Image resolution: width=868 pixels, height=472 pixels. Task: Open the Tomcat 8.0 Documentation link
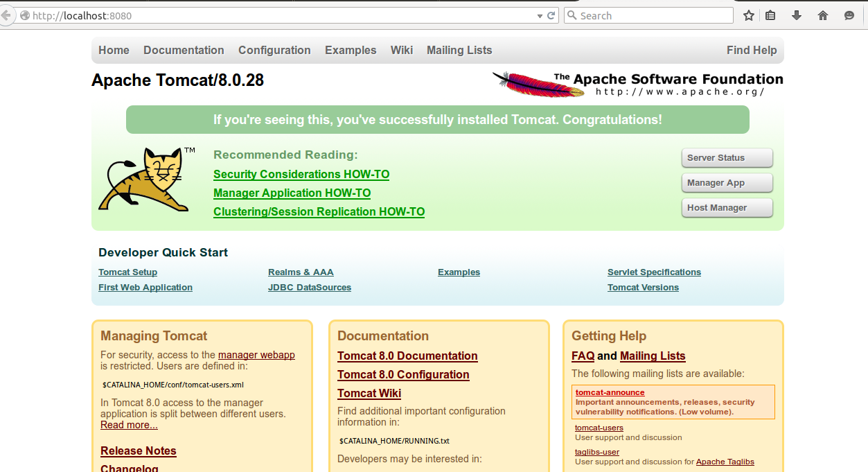pos(407,356)
